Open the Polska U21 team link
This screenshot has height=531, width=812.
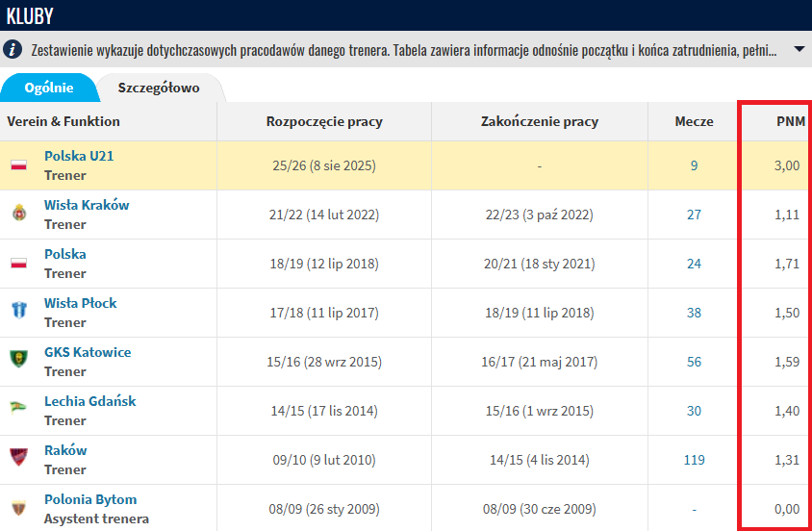click(79, 156)
